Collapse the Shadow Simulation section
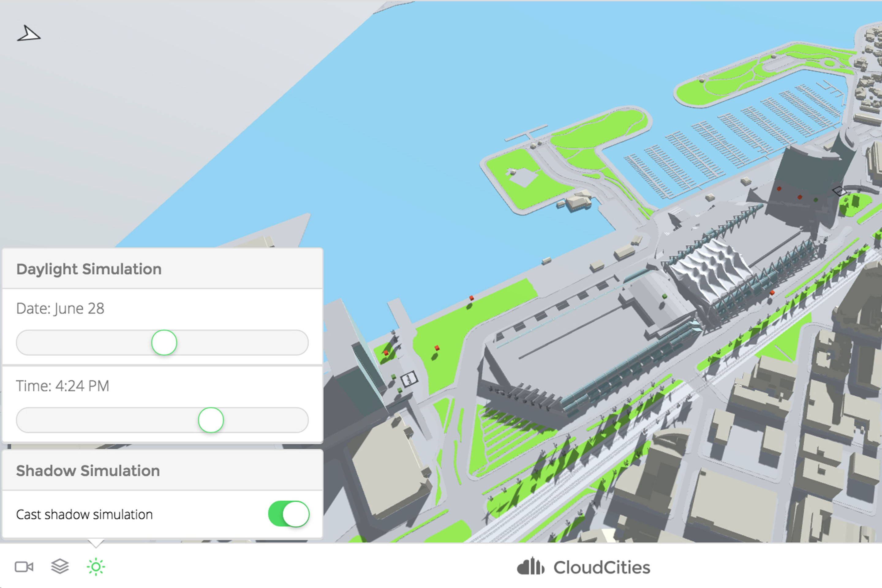 pos(88,471)
